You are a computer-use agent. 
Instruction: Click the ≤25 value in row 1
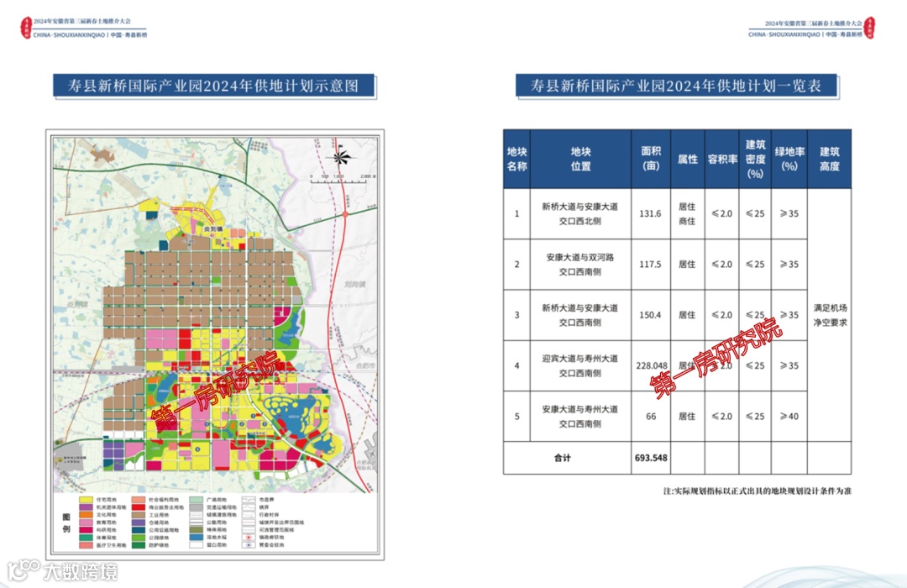point(755,213)
